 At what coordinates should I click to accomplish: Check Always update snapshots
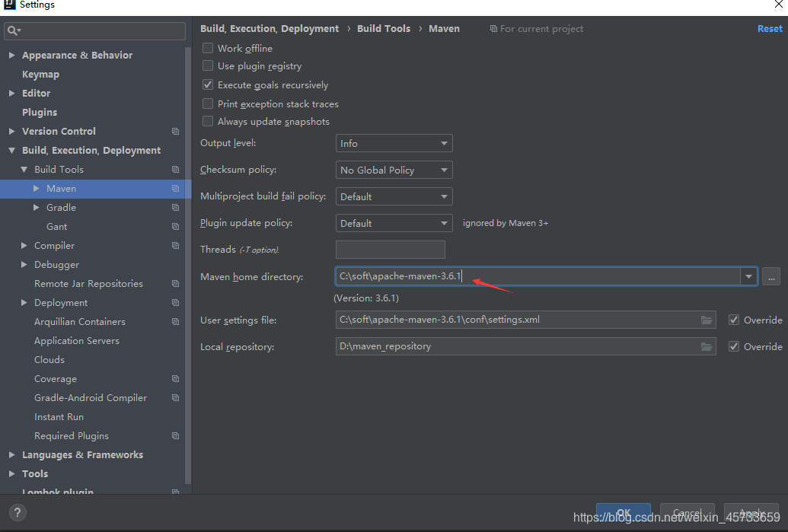208,122
